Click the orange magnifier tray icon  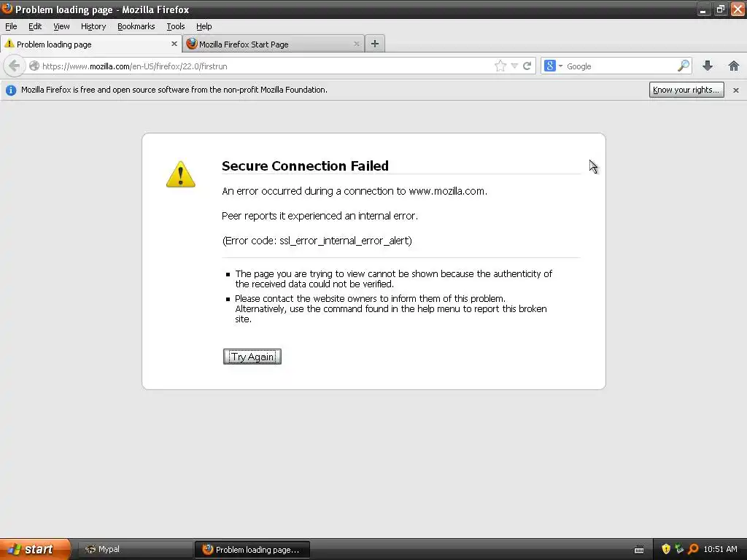pos(693,549)
